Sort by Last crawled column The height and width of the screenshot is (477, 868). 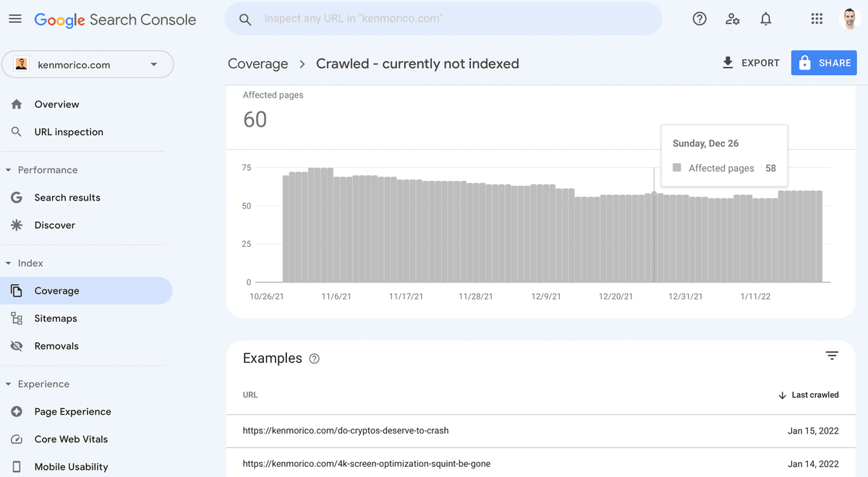808,395
